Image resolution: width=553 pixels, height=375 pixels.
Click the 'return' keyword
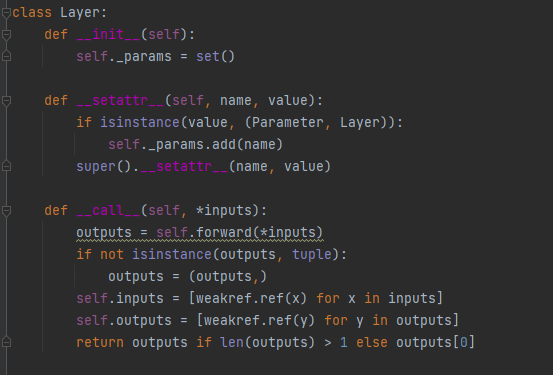coord(100,343)
